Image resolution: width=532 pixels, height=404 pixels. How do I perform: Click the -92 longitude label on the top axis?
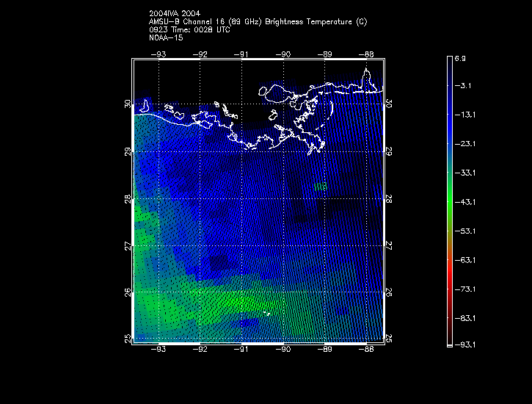200,54
